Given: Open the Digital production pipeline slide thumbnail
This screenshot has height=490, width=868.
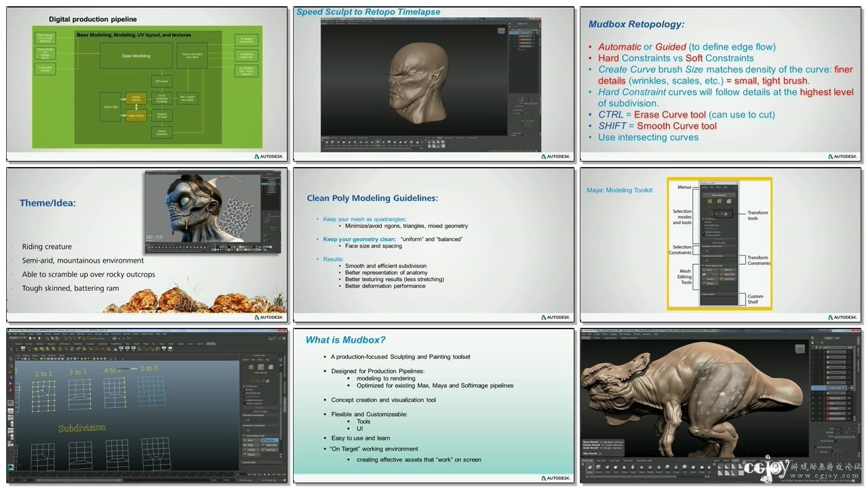Looking at the screenshot, I should pos(147,84).
